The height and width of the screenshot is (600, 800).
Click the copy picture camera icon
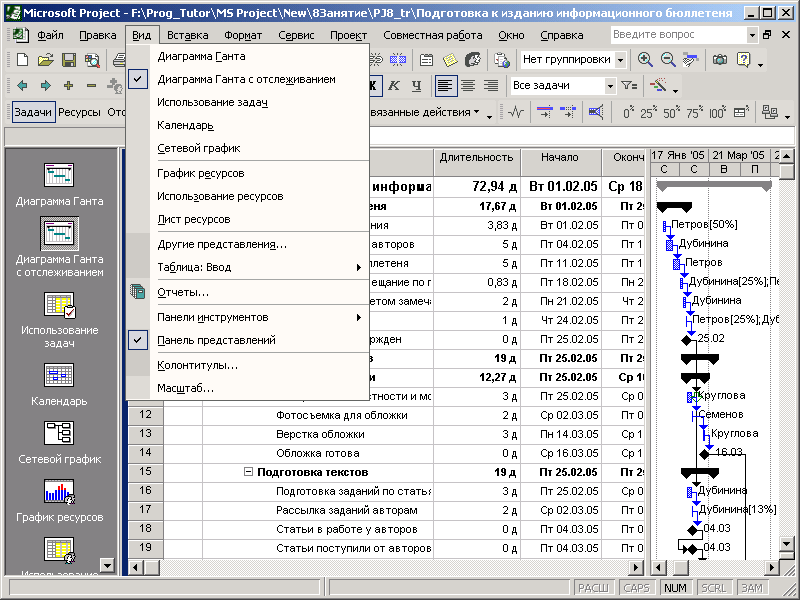(720, 60)
